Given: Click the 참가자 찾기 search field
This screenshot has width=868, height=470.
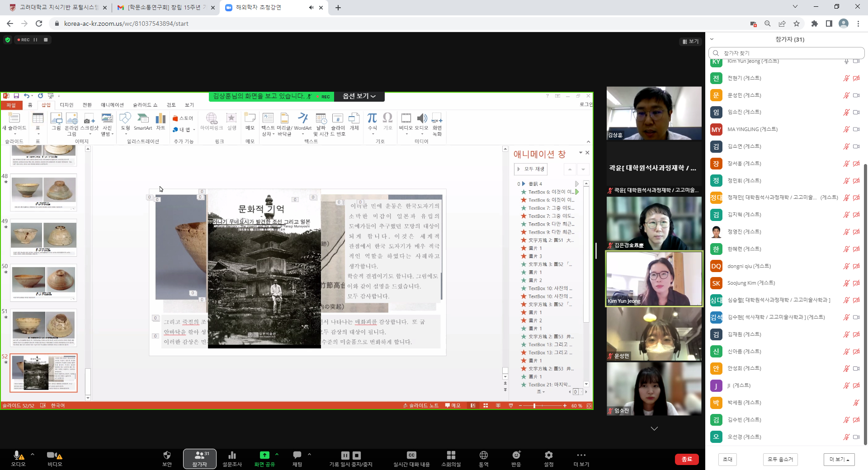Looking at the screenshot, I should click(787, 53).
